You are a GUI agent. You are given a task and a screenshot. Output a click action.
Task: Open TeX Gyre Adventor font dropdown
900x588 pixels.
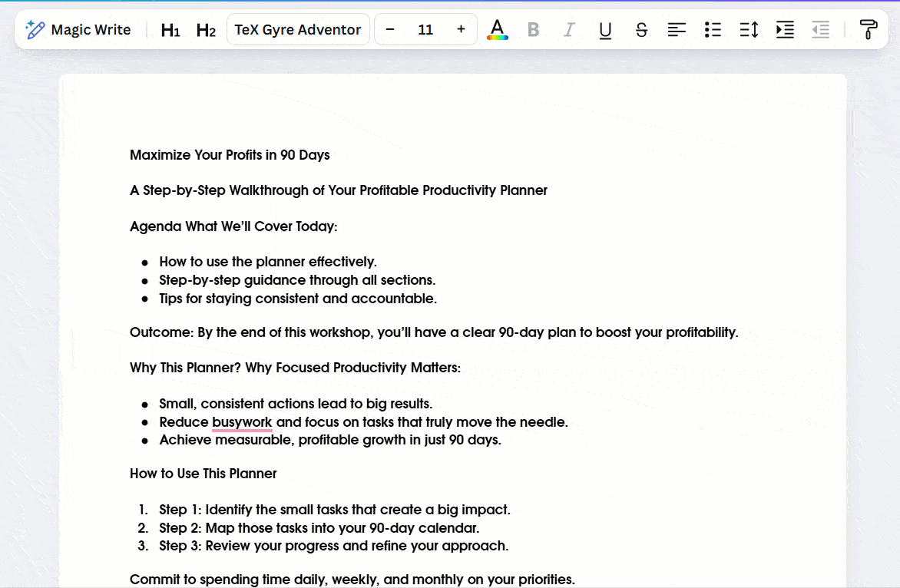tap(298, 29)
